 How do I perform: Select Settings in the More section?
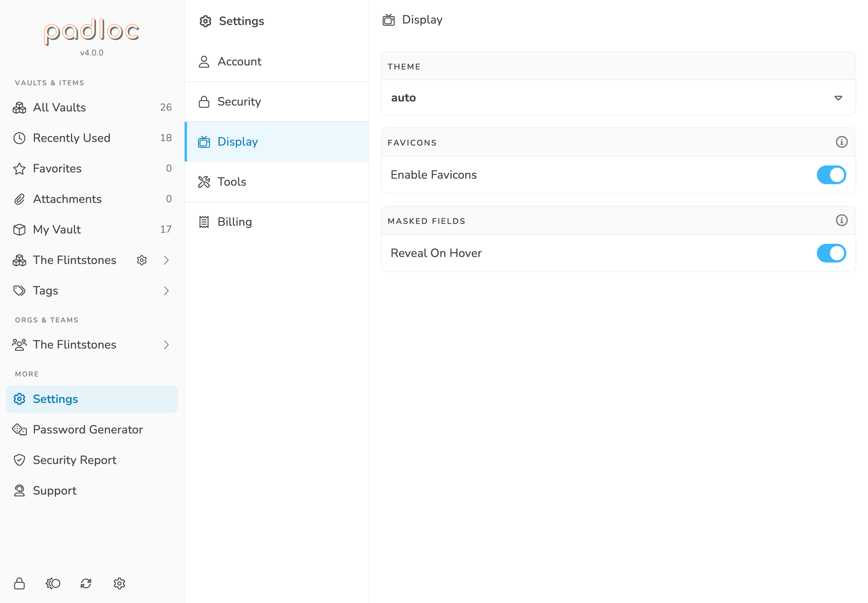[92, 399]
